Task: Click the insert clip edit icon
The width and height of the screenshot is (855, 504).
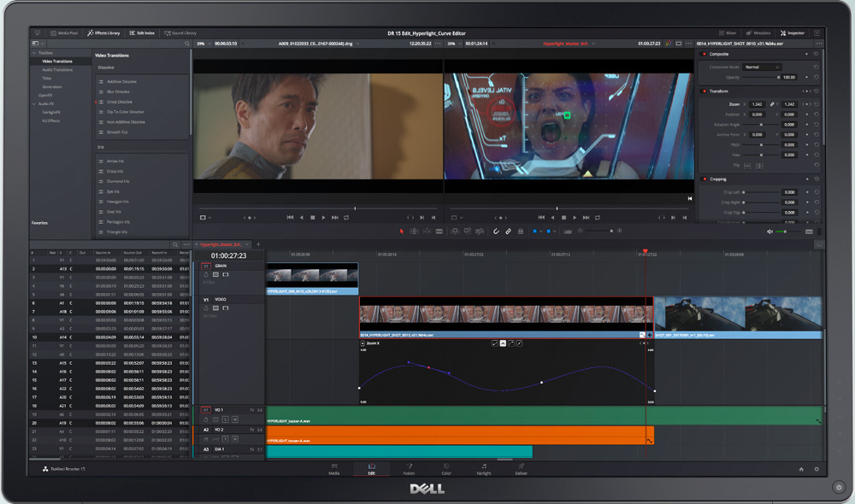Action: click(455, 231)
